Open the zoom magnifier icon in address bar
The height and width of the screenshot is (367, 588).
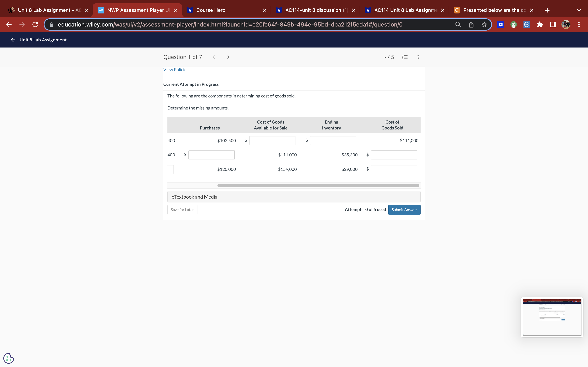[x=458, y=24]
